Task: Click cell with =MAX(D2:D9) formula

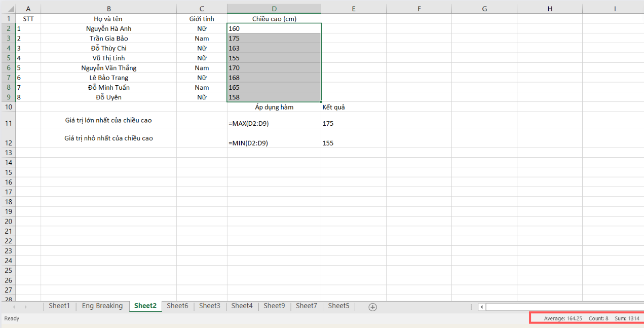Action: point(274,123)
